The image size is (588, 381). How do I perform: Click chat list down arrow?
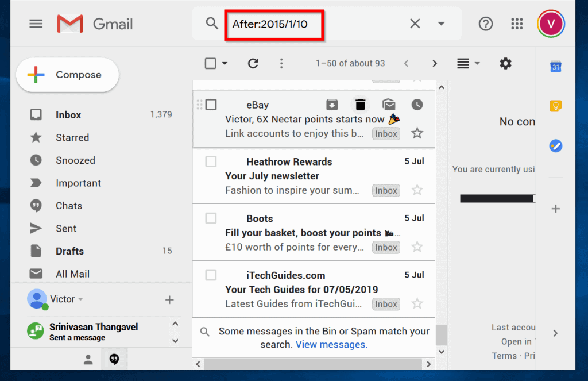(175, 341)
